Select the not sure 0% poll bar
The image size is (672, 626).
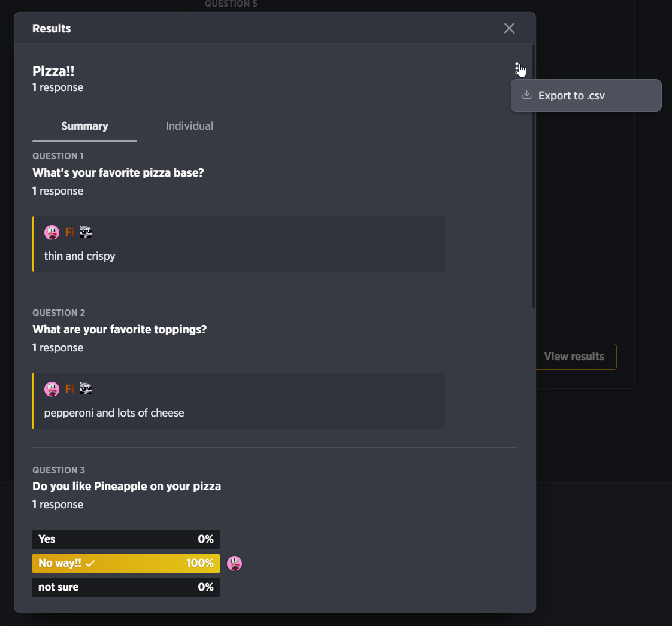click(x=126, y=588)
